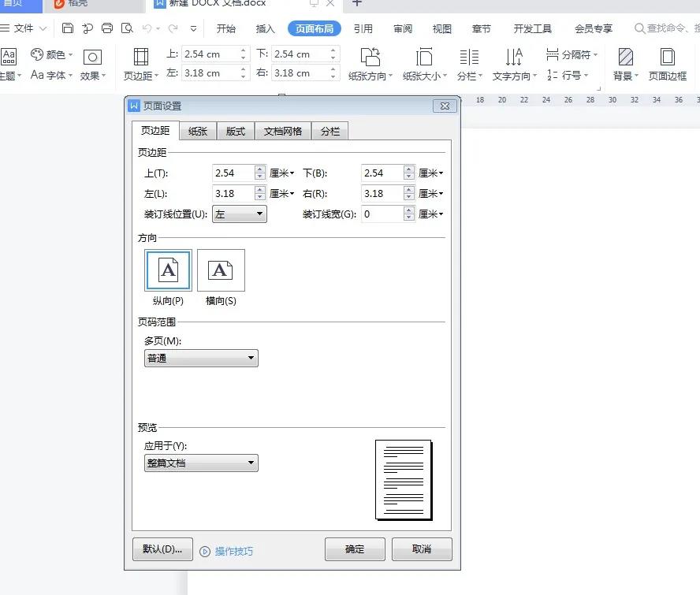
Task: Switch to the 文档网格 dialog tab
Action: 282,132
